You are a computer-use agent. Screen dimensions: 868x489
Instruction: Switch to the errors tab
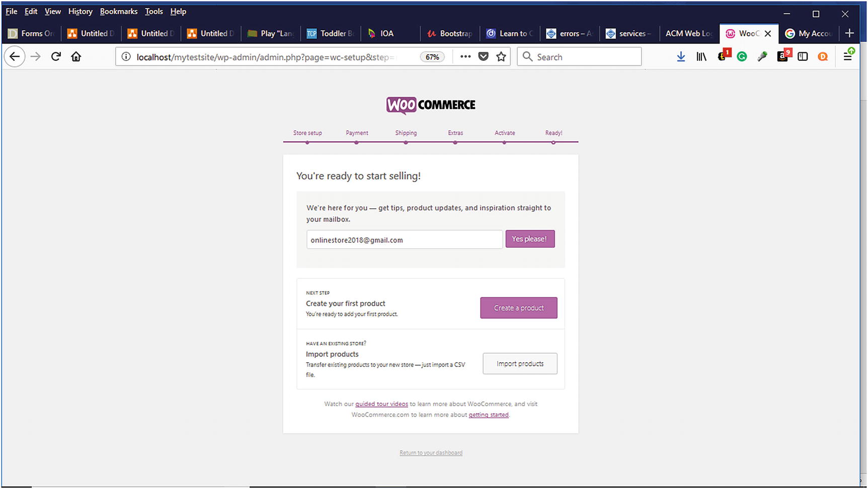point(570,33)
